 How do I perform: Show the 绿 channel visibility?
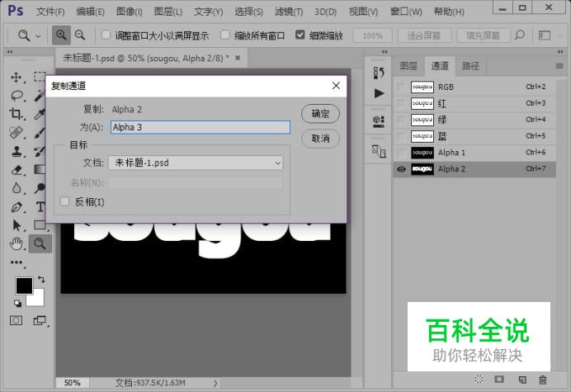[x=401, y=120]
